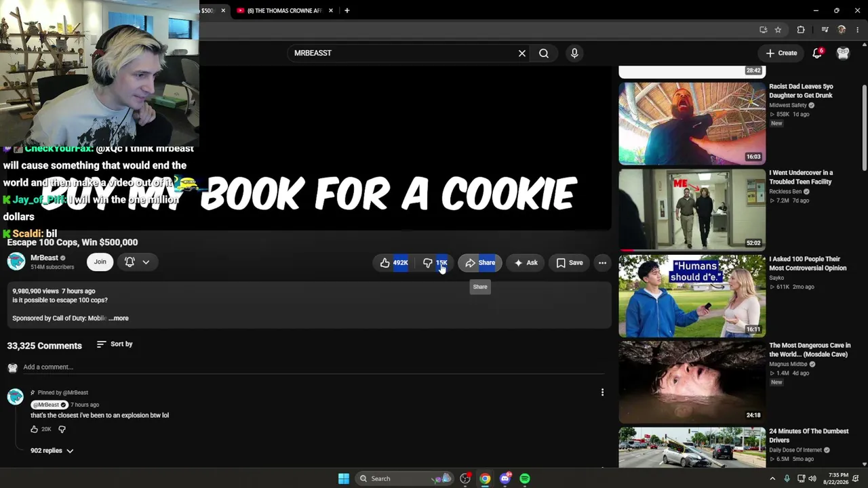The width and height of the screenshot is (868, 488).
Task: Open Daily Dose Of Internet channel link
Action: [795, 450]
